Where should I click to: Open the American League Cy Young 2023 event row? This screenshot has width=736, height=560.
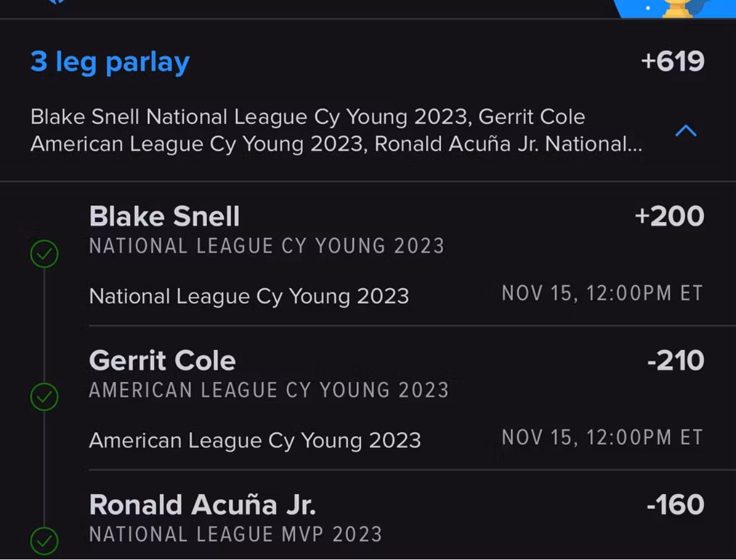(255, 440)
